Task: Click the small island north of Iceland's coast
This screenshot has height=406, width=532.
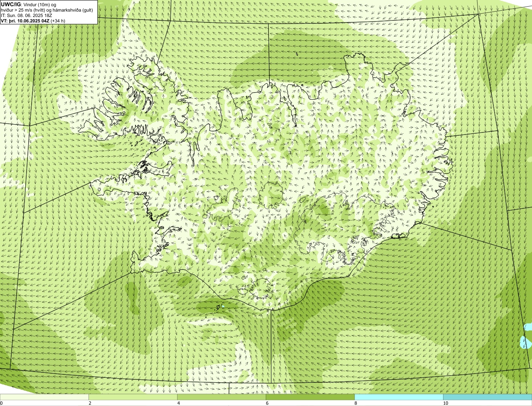Action: point(297,53)
